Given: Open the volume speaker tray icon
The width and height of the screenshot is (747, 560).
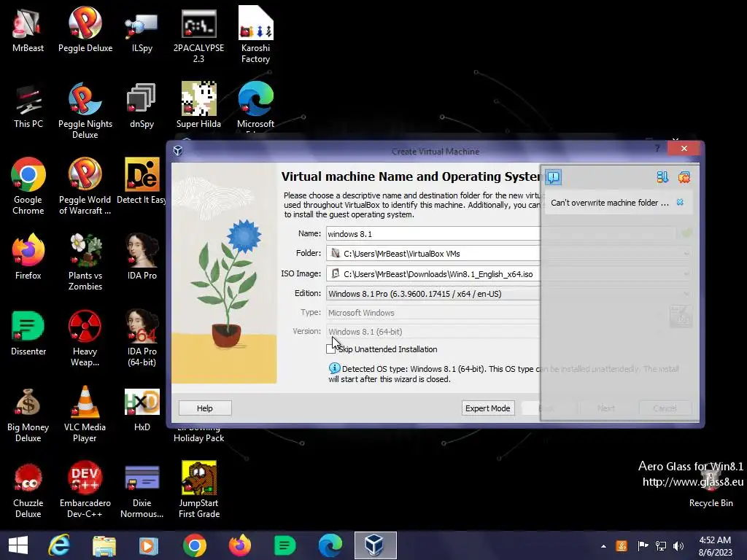Looking at the screenshot, I should [x=678, y=545].
